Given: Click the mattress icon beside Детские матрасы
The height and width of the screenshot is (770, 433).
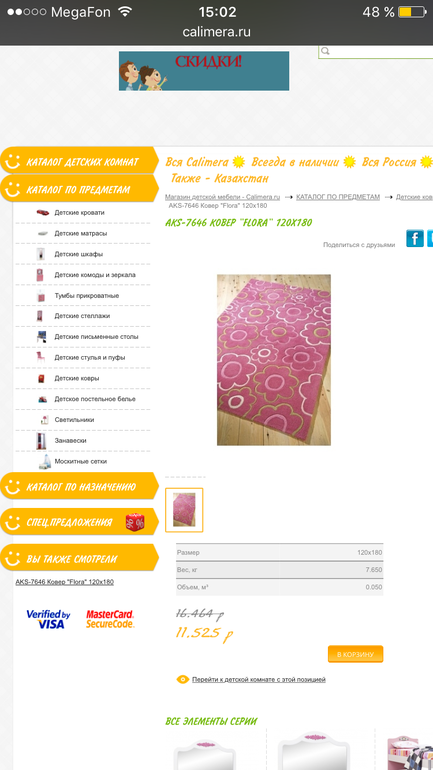Looking at the screenshot, I should [43, 234].
